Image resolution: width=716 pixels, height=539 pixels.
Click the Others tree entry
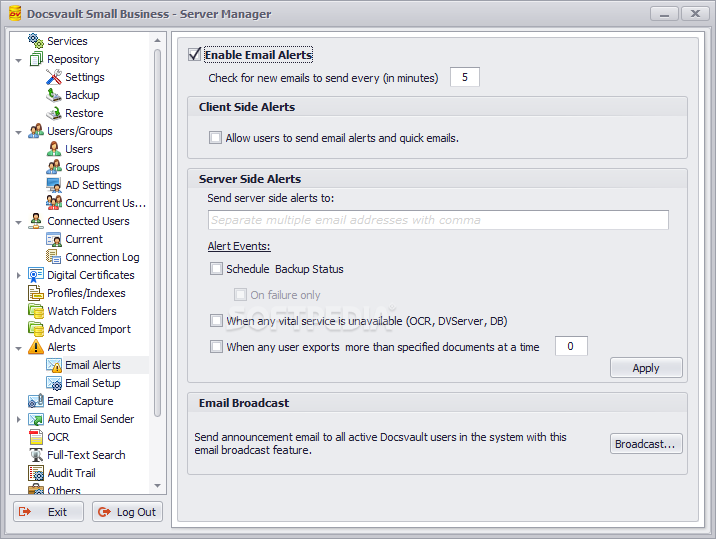[64, 491]
